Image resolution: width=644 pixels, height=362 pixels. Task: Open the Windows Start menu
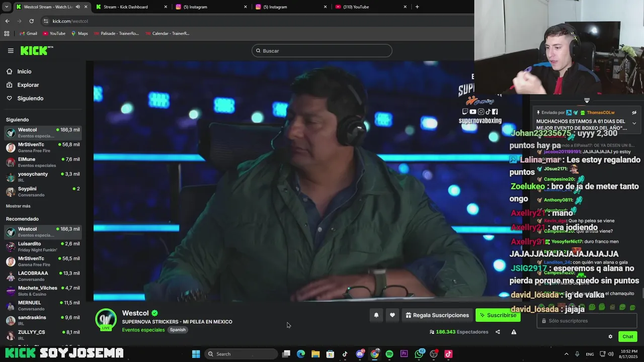[196, 354]
